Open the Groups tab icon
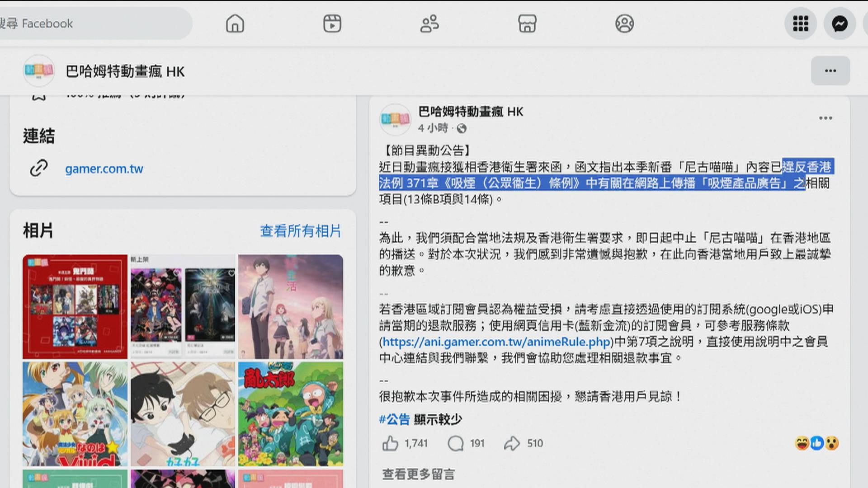The width and height of the screenshot is (868, 488). tap(624, 23)
